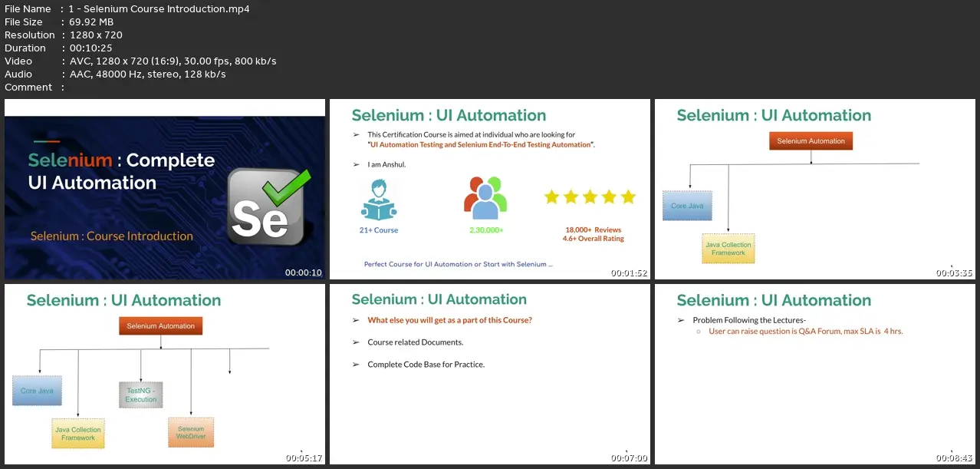
Task: Select the 'Course related Documents.' bullet
Action: [416, 342]
